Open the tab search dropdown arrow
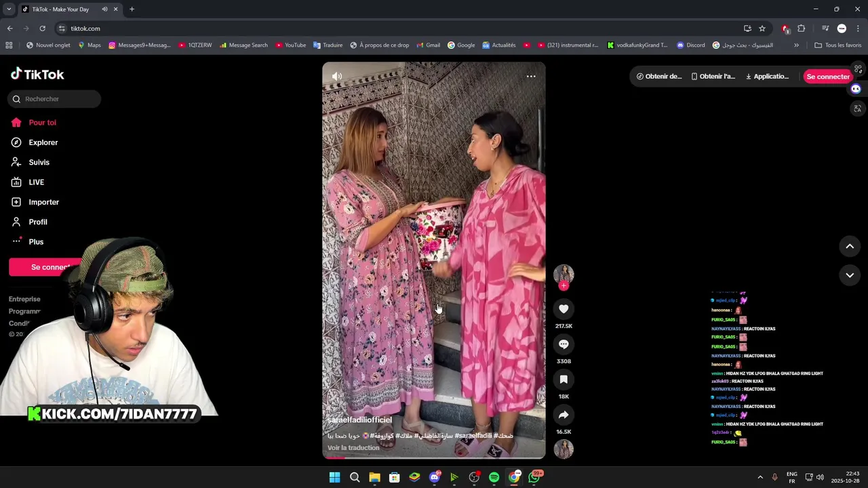The height and width of the screenshot is (488, 868). click(x=9, y=9)
